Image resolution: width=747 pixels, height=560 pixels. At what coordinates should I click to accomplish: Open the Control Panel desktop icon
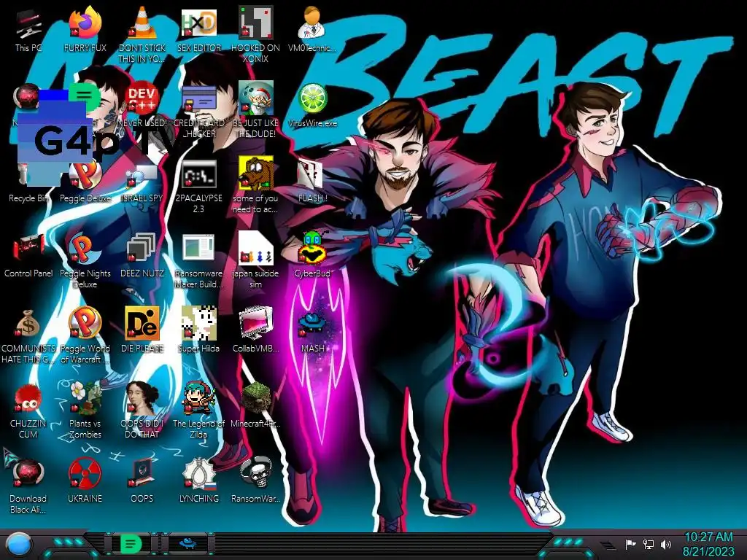(x=28, y=255)
